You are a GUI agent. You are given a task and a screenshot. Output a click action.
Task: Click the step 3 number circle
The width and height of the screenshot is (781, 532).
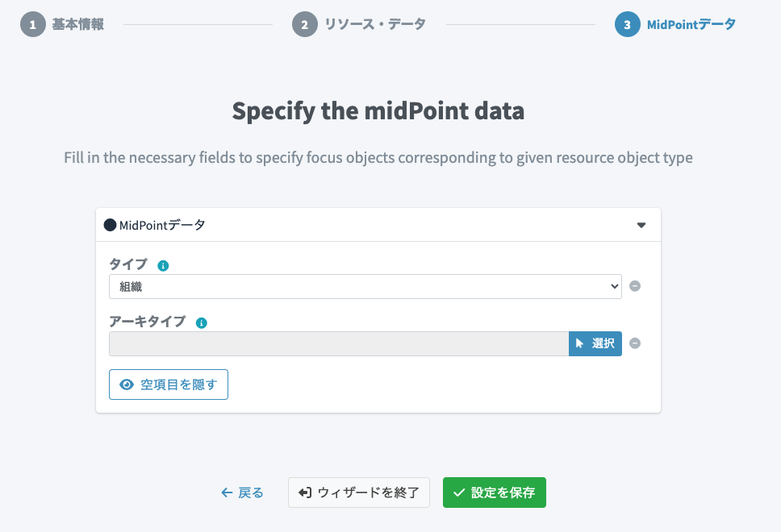[x=627, y=24]
